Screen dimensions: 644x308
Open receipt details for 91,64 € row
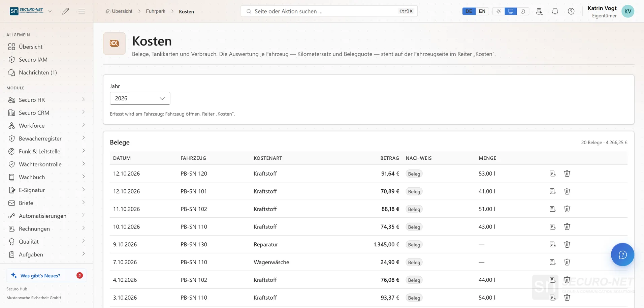552,174
